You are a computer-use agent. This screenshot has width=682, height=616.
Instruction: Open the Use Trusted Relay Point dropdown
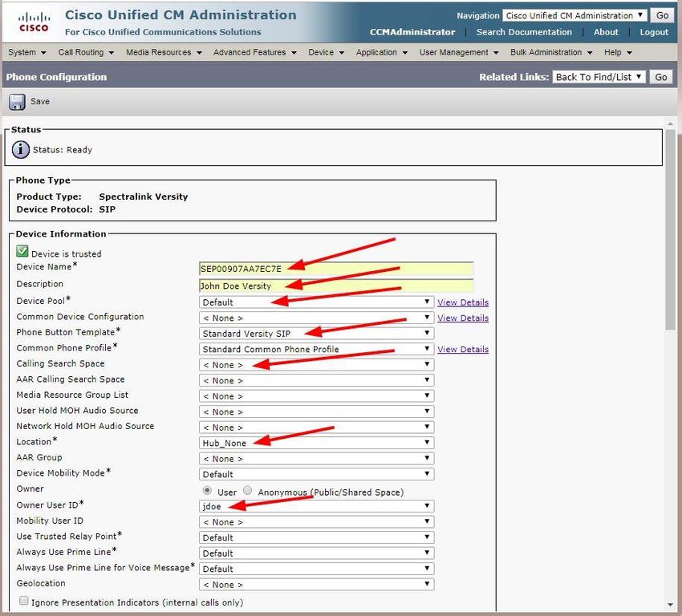tap(316, 537)
